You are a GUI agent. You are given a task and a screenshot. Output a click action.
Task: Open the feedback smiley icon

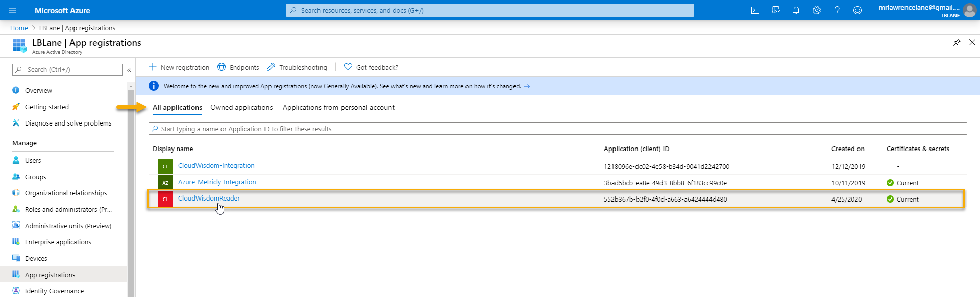coord(857,10)
